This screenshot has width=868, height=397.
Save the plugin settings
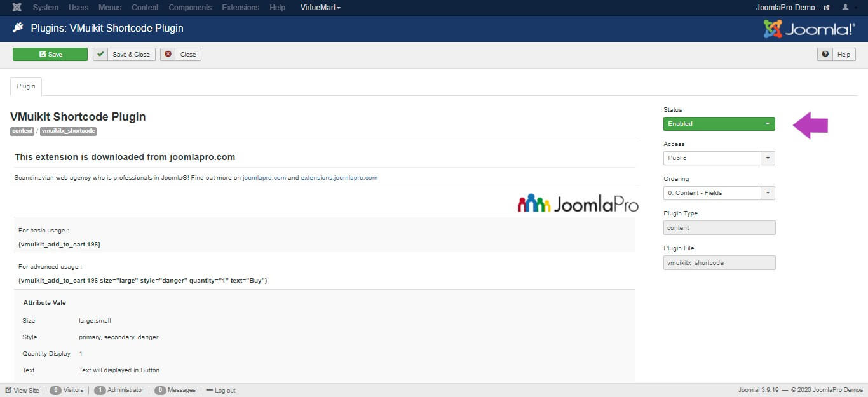(50, 55)
